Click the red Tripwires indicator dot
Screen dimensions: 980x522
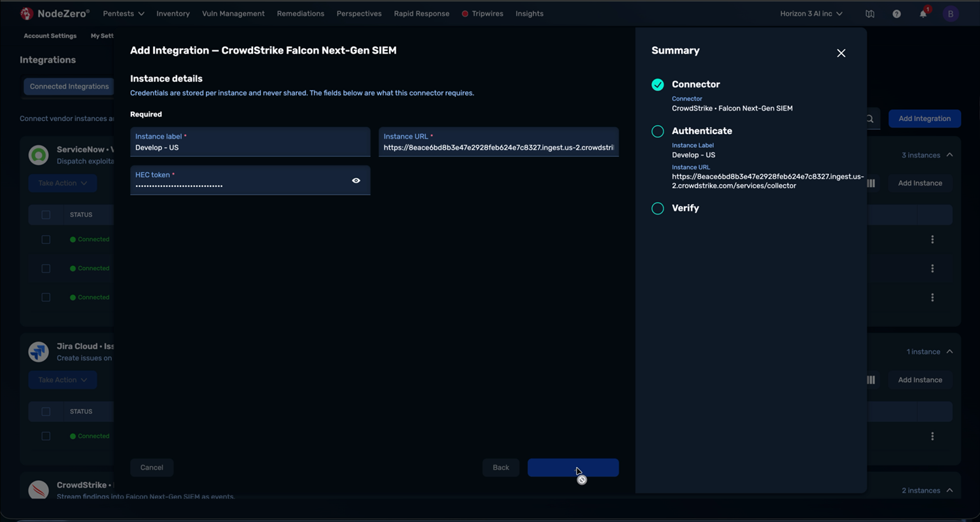pyautogui.click(x=465, y=14)
